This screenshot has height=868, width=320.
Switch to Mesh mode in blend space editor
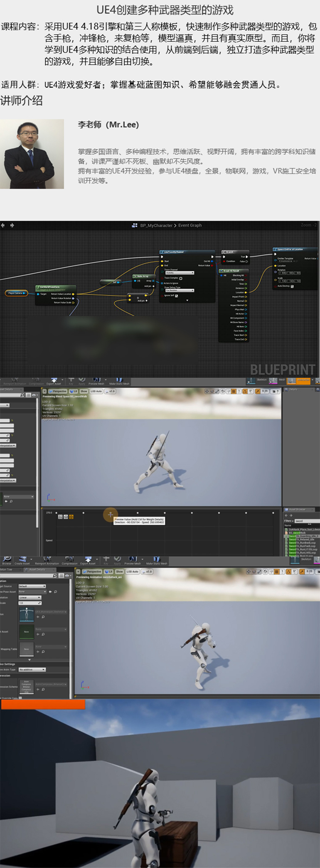point(277,381)
